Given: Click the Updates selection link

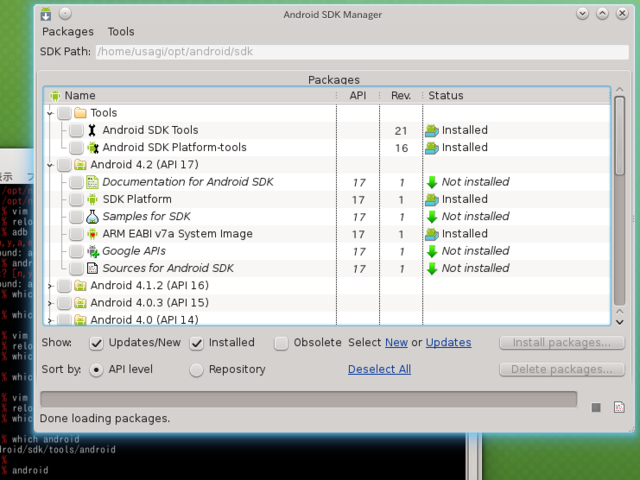Looking at the screenshot, I should [x=449, y=342].
